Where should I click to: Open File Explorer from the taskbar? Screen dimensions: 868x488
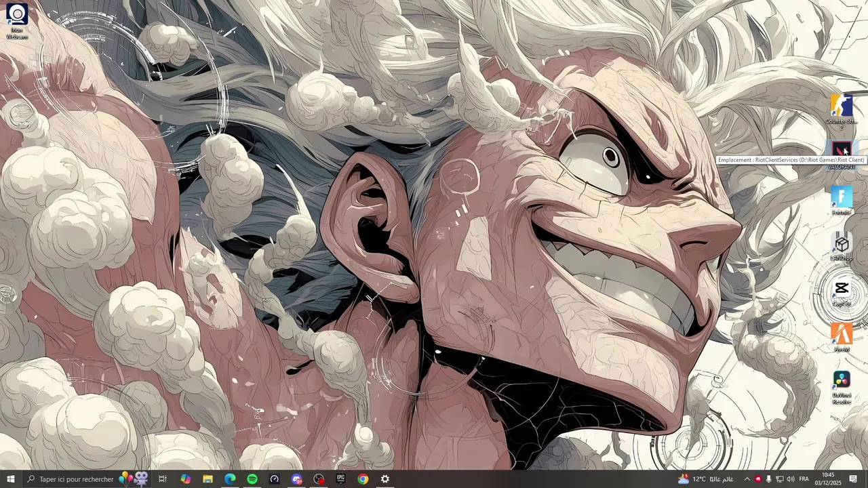coord(208,479)
